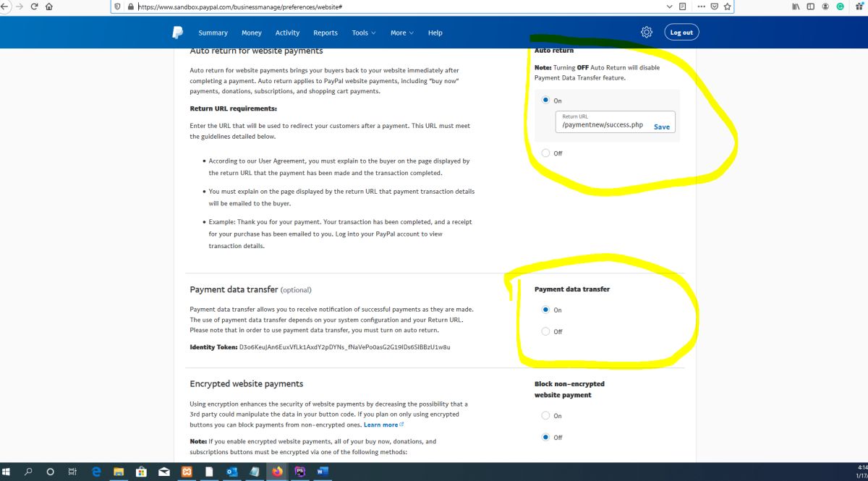Image resolution: width=868 pixels, height=481 pixels.
Task: Turn Payment data transfer On
Action: 545,310
